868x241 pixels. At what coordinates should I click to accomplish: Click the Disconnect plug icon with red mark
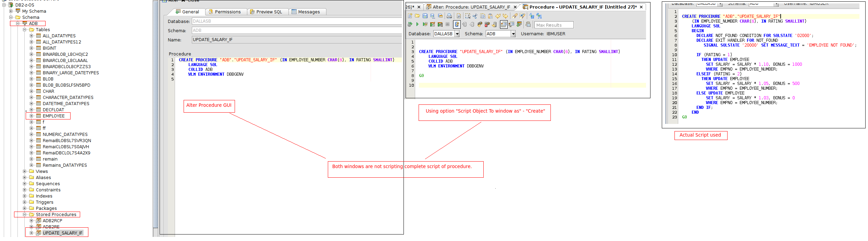point(487,24)
